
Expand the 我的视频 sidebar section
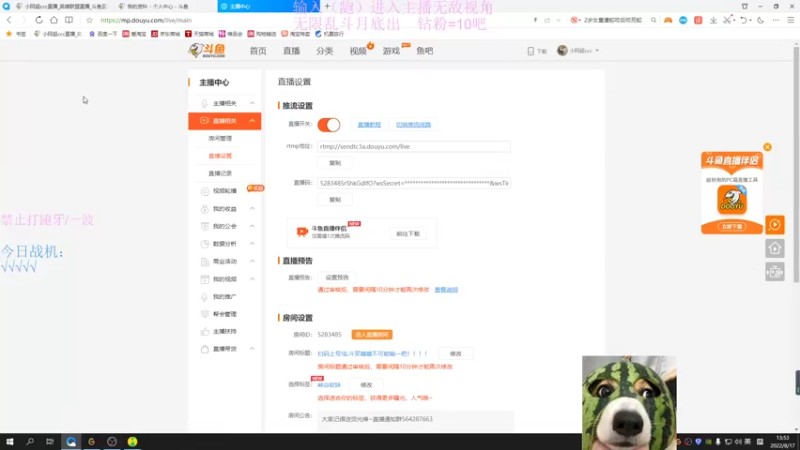[252, 279]
